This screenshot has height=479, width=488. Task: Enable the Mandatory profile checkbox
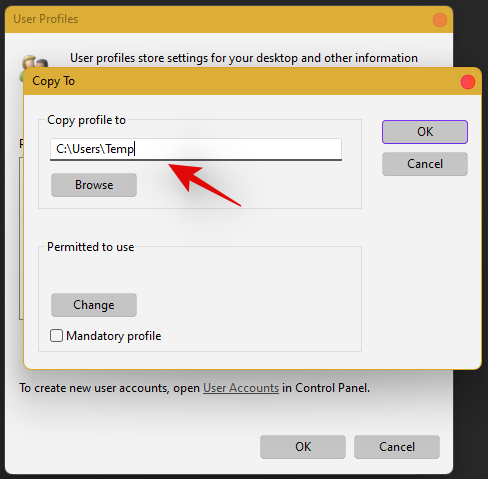[x=56, y=336]
